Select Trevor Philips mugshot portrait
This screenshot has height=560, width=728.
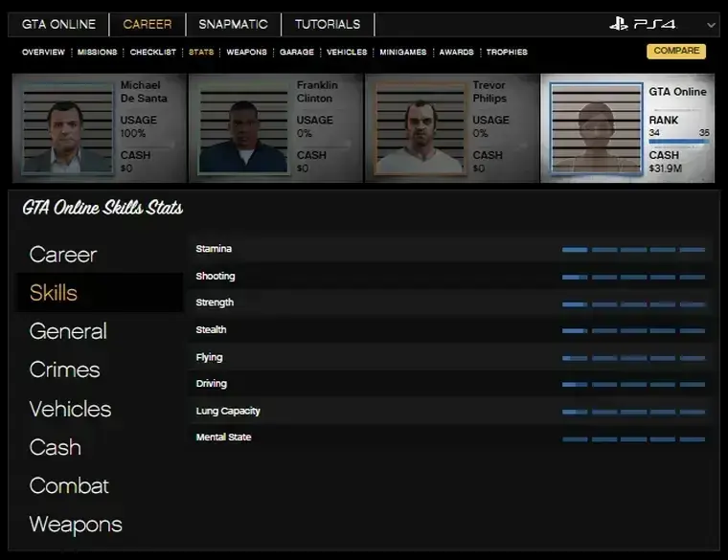pos(420,130)
